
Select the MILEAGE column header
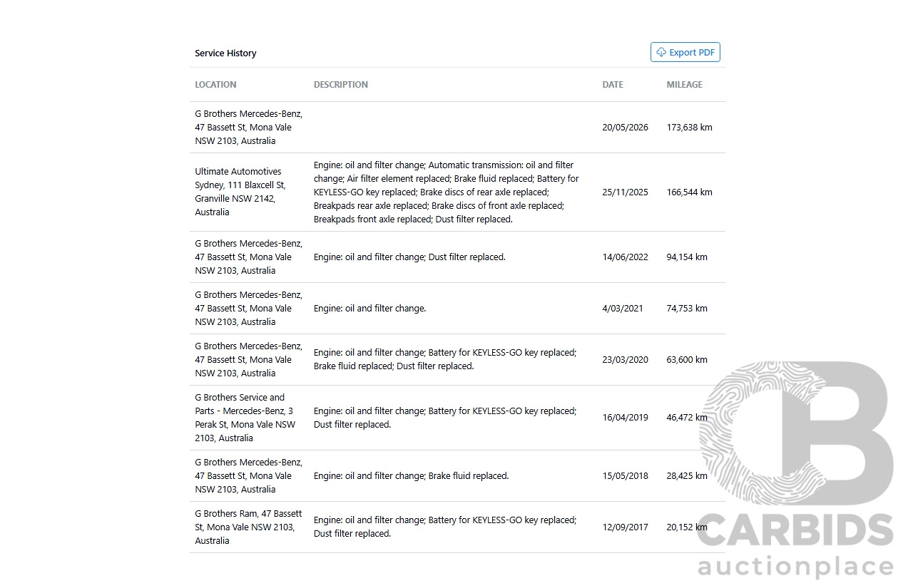[684, 84]
